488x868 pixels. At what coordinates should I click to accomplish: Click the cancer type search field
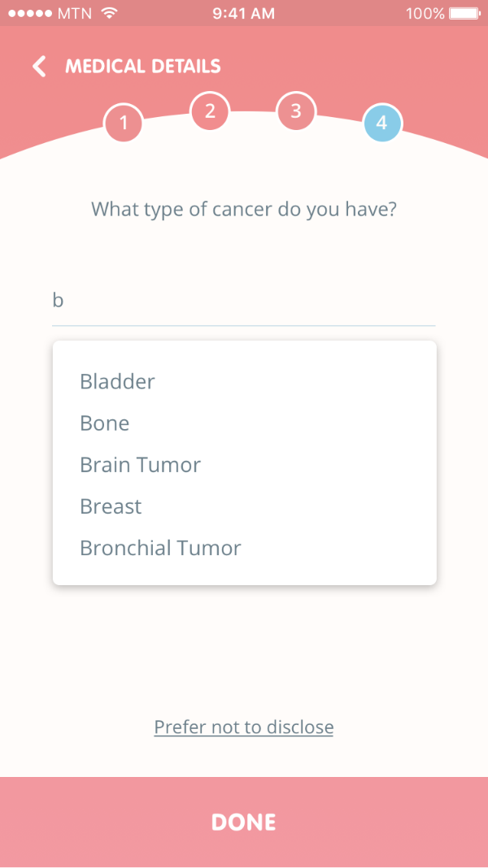click(x=244, y=302)
